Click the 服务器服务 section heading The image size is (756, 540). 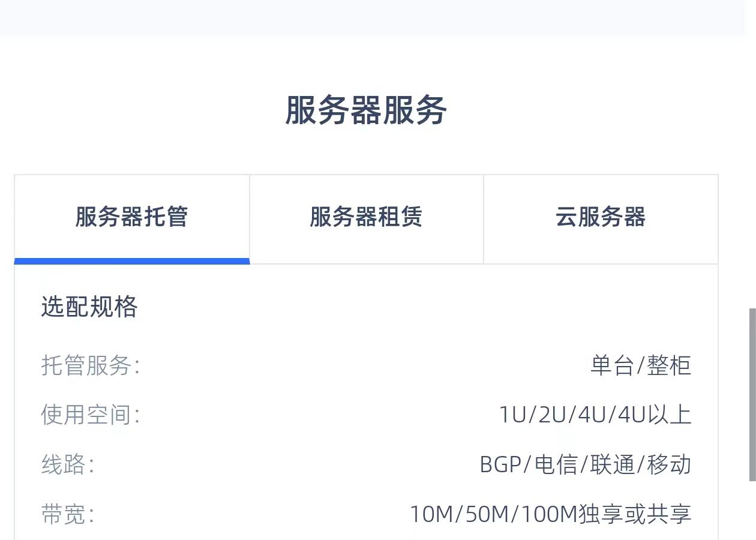pyautogui.click(x=366, y=110)
